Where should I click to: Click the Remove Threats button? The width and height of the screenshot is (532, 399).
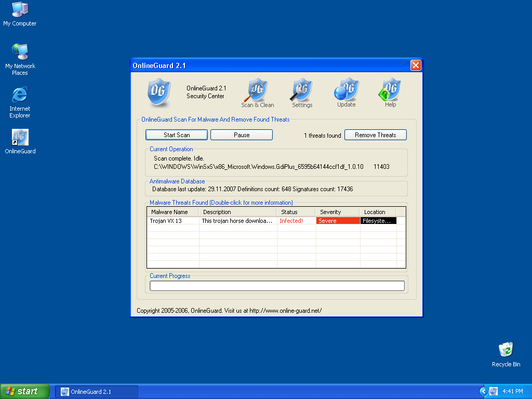375,135
